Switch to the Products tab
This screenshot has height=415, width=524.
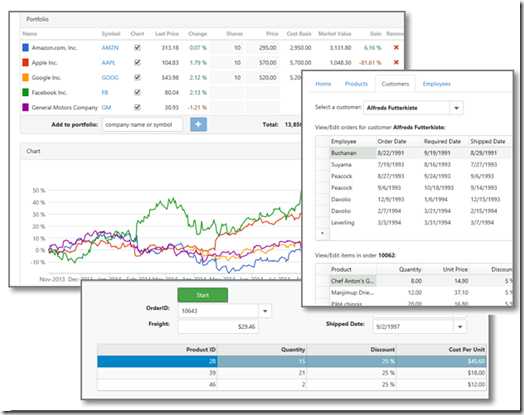click(x=356, y=84)
